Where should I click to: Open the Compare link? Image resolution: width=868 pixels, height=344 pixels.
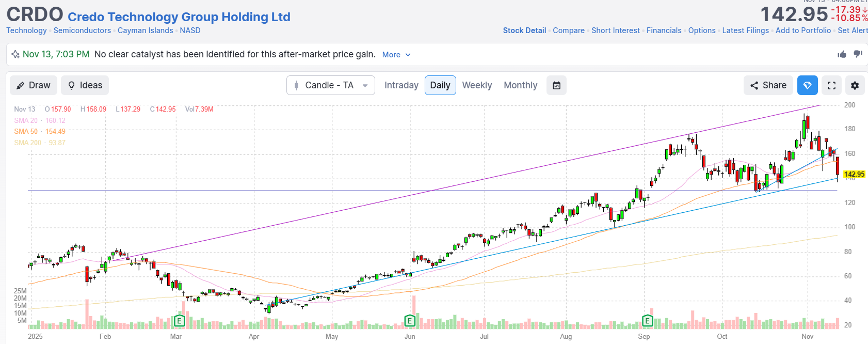click(569, 30)
